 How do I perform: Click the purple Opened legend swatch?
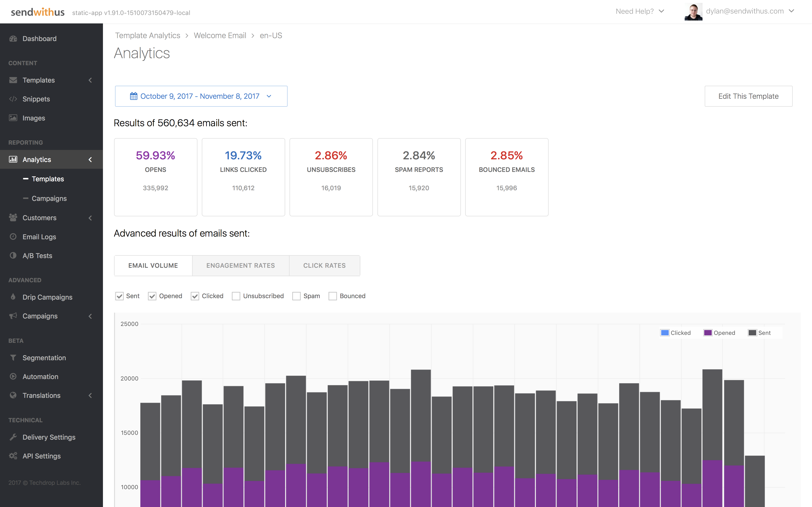point(708,333)
